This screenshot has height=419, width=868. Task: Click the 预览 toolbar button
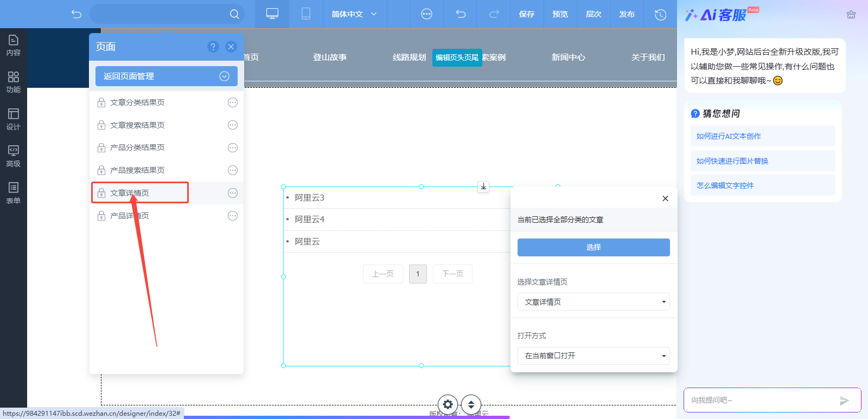point(560,14)
